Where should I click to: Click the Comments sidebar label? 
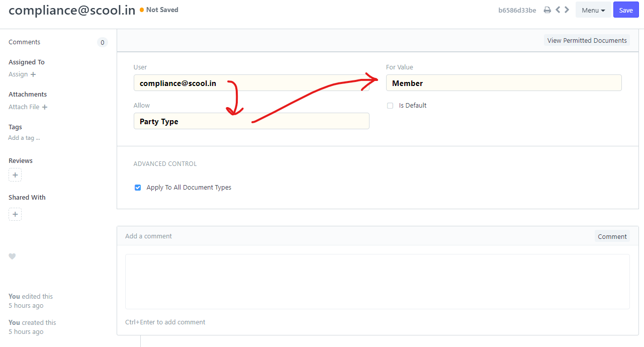point(24,42)
